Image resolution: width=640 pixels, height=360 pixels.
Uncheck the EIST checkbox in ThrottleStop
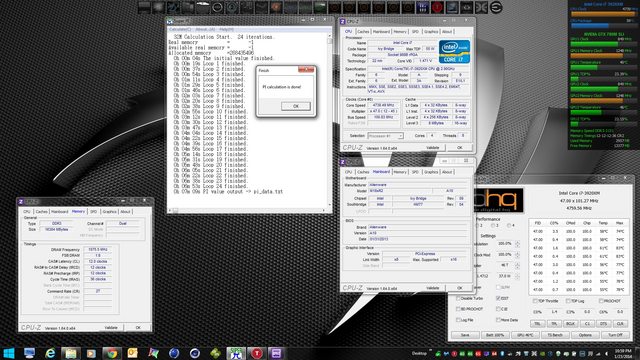498,298
